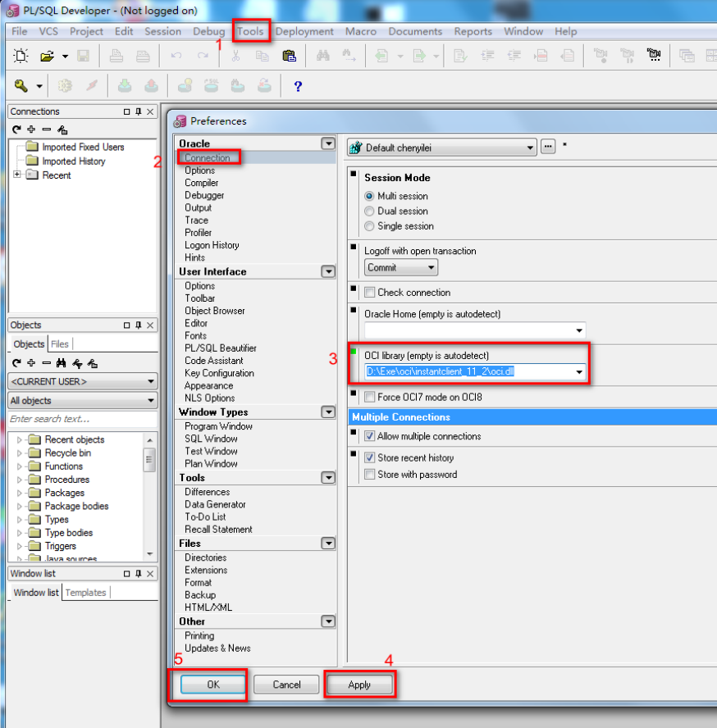Select the Single session radio button
The image size is (717, 728).
pos(369,226)
